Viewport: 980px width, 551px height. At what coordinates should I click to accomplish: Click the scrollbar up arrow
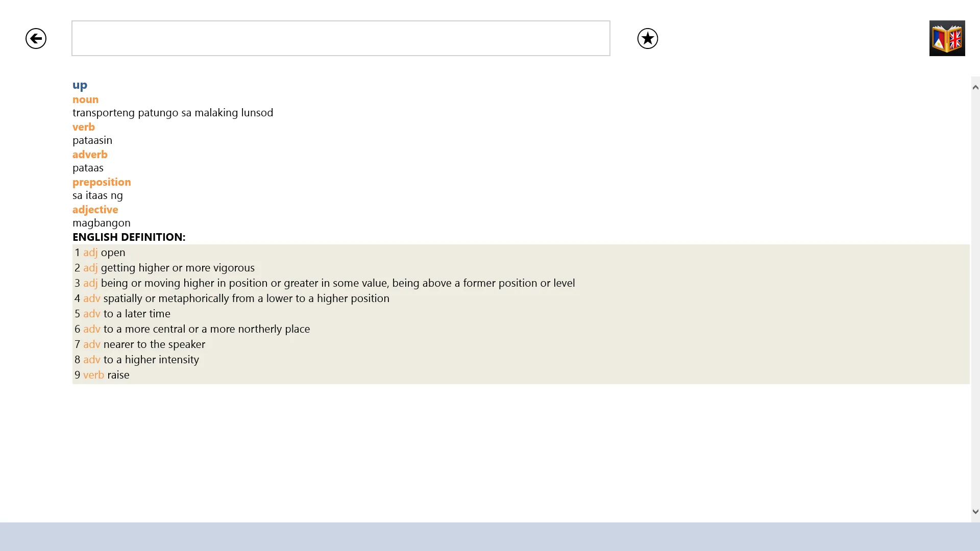[975, 87]
